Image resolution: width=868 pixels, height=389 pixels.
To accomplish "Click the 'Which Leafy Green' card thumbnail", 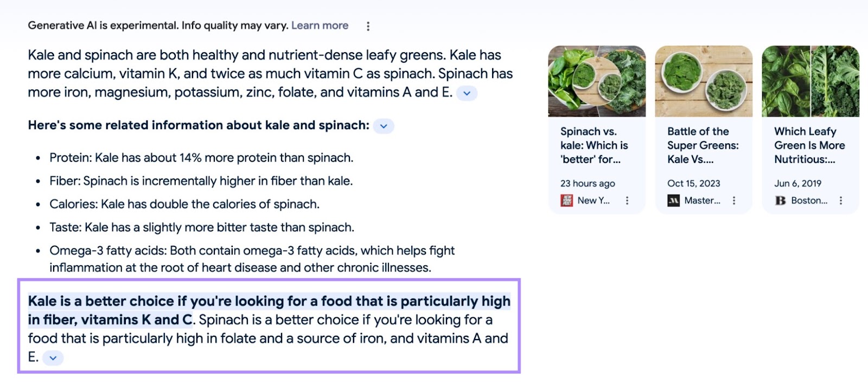I will [810, 80].
